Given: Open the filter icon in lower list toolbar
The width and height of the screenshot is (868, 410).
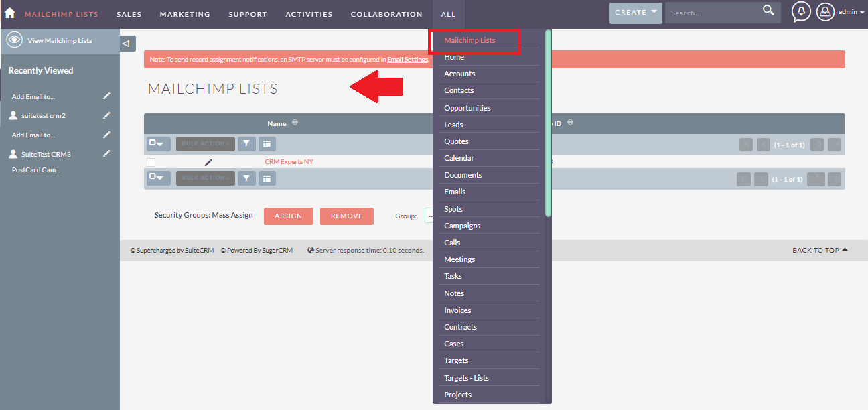Looking at the screenshot, I should point(247,178).
